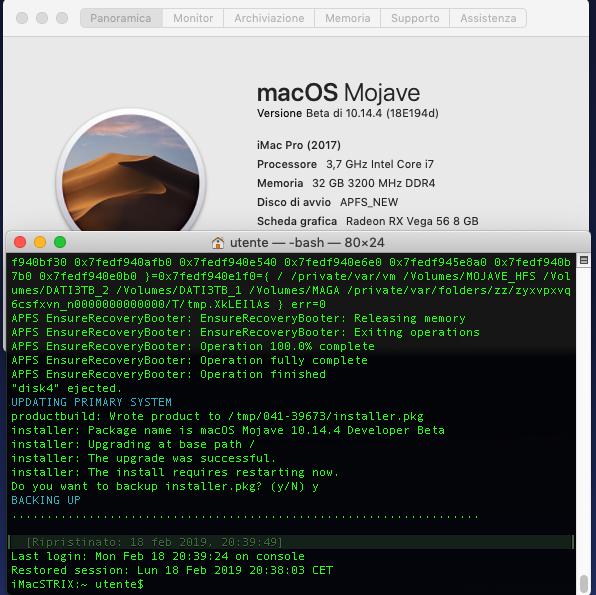This screenshot has height=595, width=596.
Task: Minimize Terminal with the yellow button
Action: 40,242
